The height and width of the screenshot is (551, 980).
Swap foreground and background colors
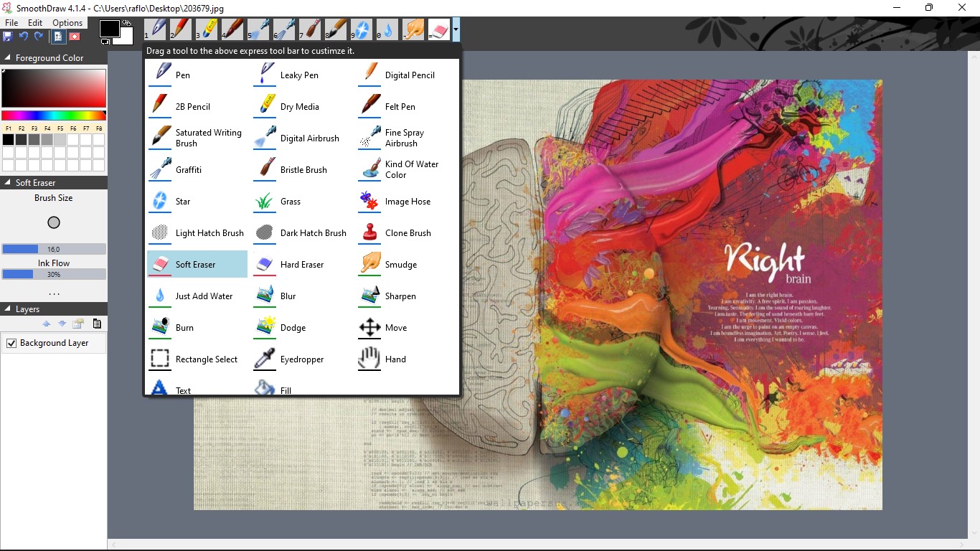tap(128, 22)
